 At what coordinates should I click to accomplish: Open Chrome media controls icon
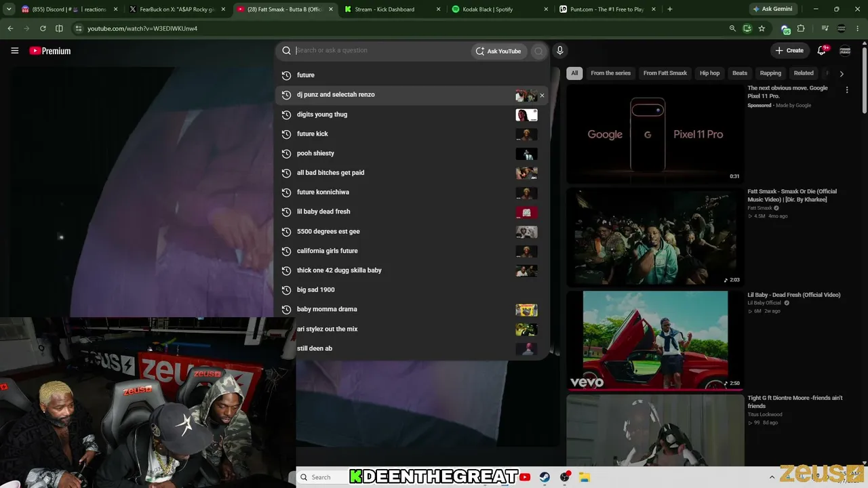825,28
